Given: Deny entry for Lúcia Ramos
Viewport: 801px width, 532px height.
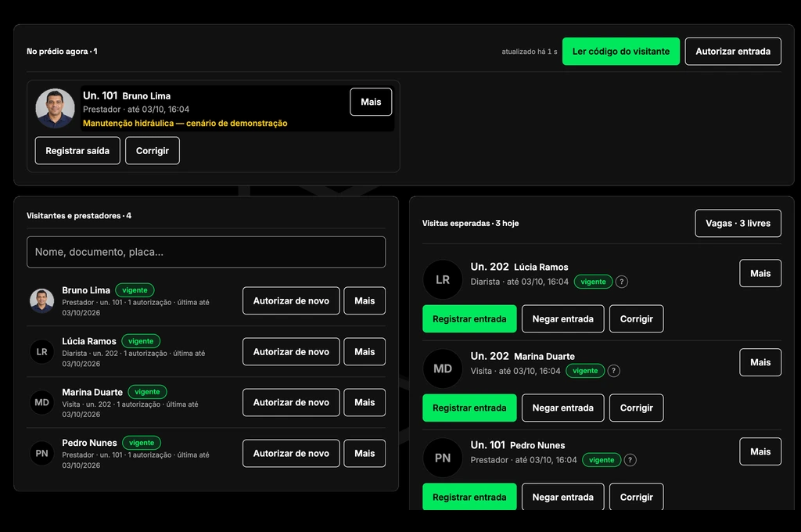Looking at the screenshot, I should click(562, 319).
